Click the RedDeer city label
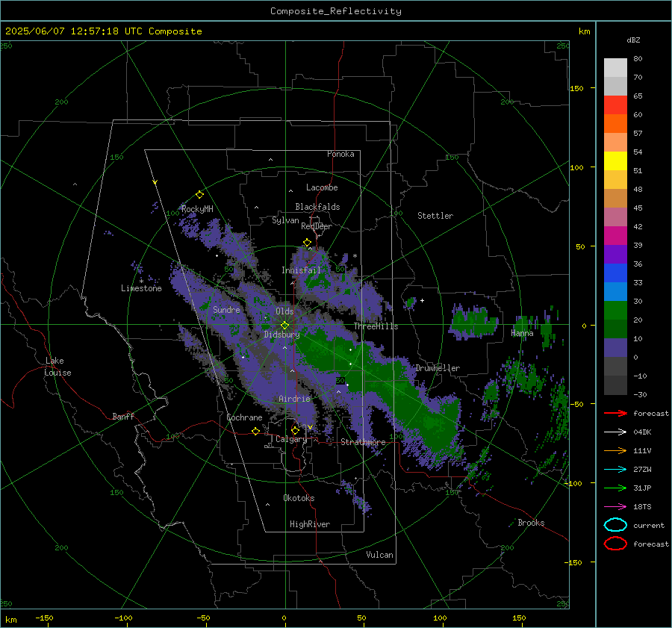Viewport: 672px width, 628px height. tap(317, 226)
